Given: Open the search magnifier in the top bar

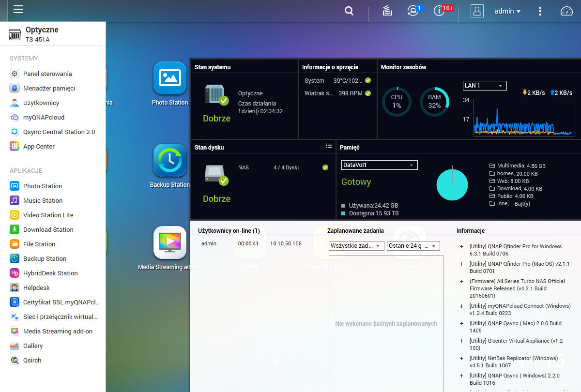Looking at the screenshot, I should pyautogui.click(x=349, y=11).
